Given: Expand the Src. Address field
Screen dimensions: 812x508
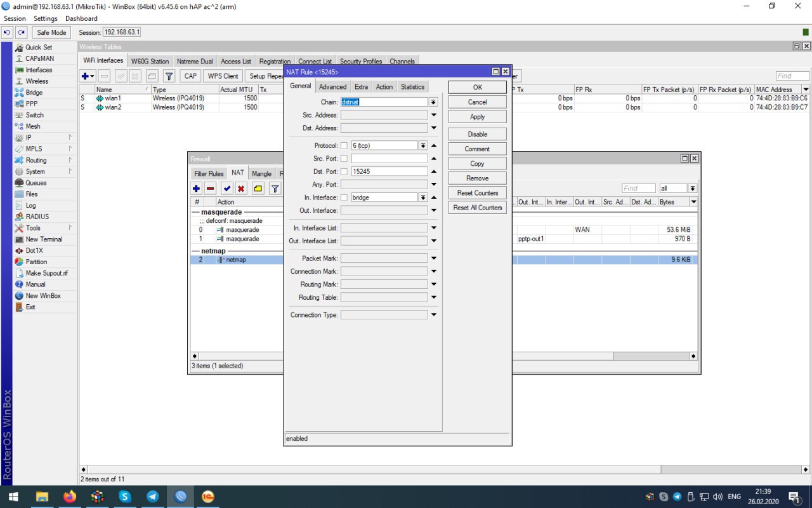Looking at the screenshot, I should point(434,115).
